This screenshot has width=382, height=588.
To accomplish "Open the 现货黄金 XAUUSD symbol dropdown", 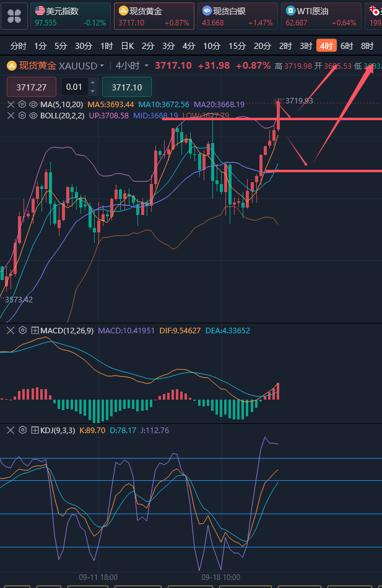I will 61,66.
